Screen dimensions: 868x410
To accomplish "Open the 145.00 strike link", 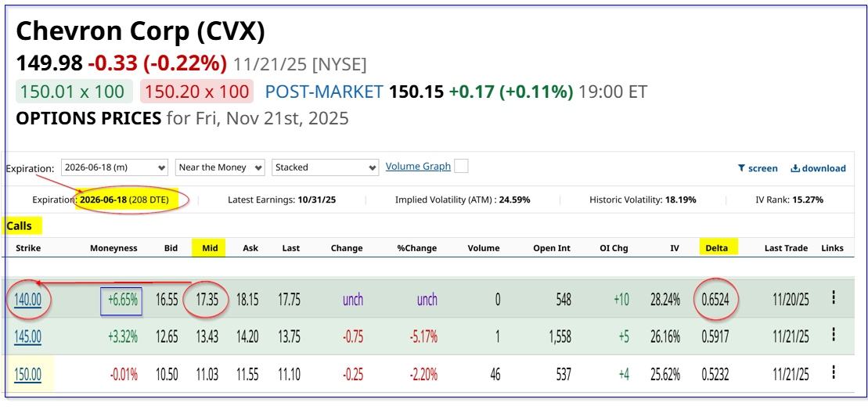I will pos(28,336).
